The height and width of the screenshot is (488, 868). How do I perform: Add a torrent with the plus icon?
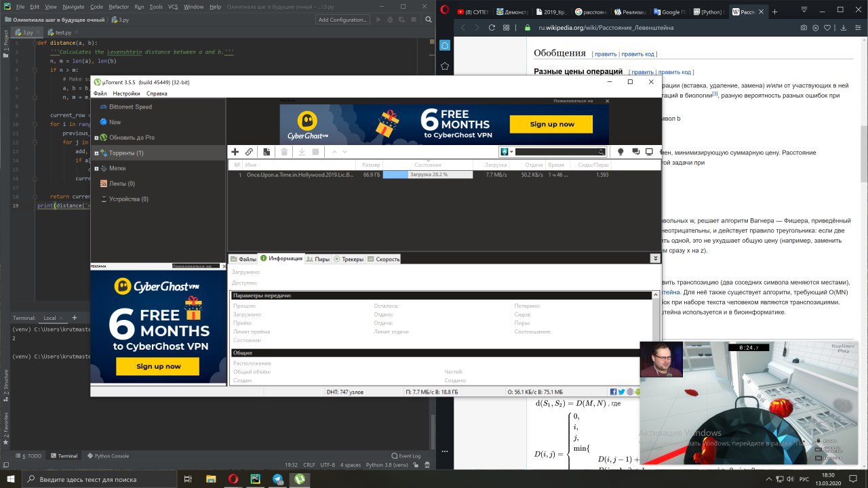point(235,152)
